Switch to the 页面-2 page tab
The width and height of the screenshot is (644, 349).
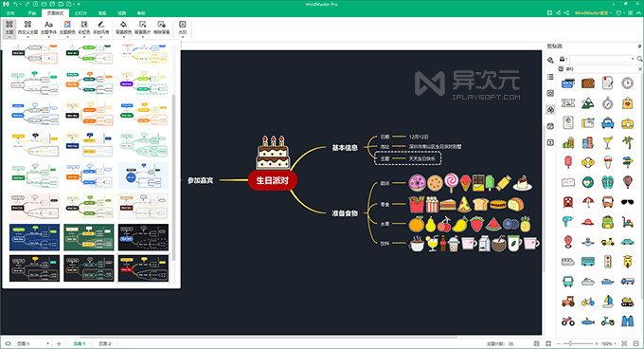[x=105, y=343]
